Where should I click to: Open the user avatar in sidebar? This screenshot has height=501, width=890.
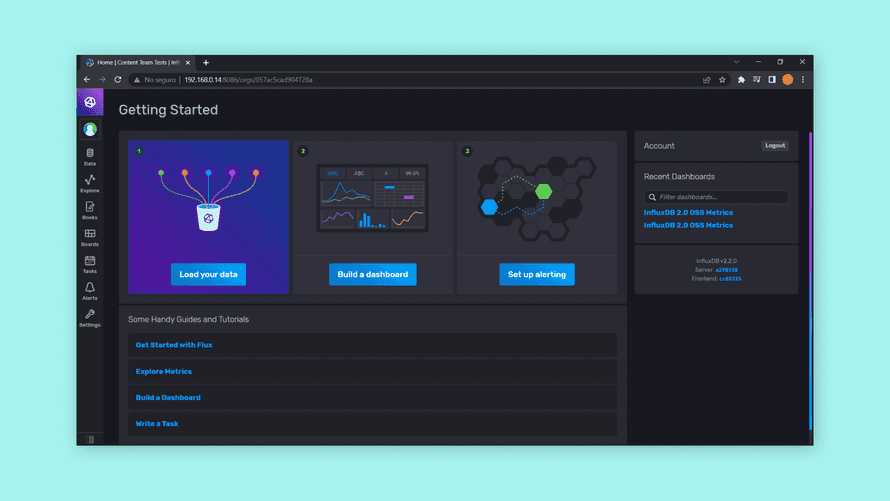(90, 129)
